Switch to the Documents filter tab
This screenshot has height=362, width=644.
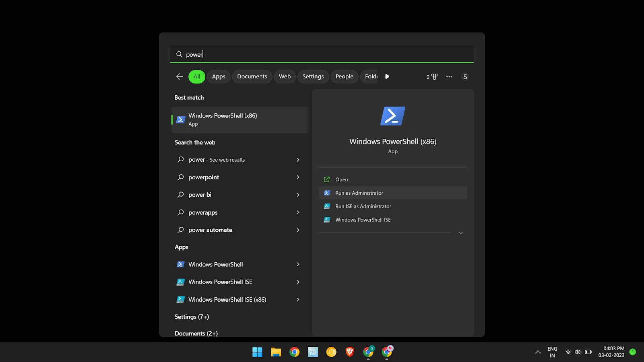252,76
